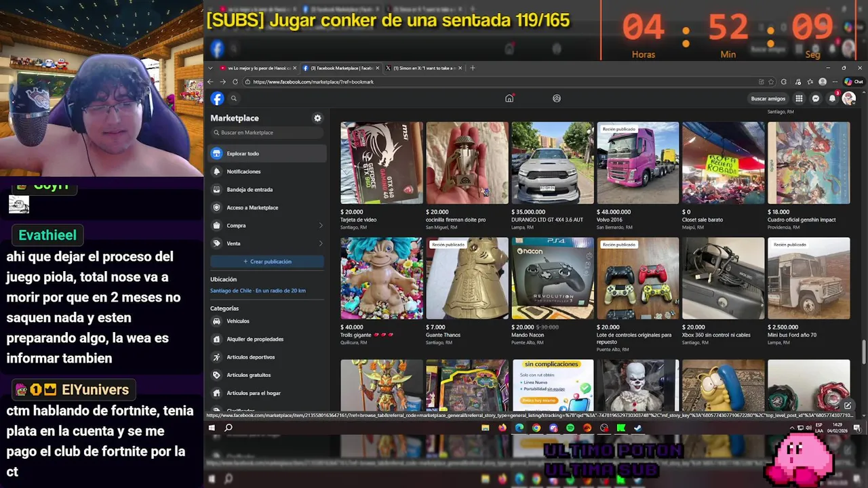Open File Explorer from the taskbar

click(486, 428)
